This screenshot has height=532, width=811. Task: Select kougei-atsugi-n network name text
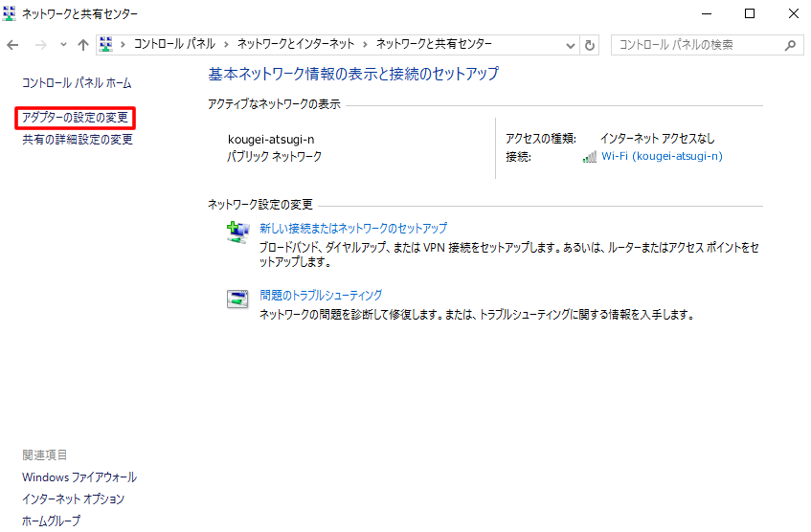pos(271,140)
